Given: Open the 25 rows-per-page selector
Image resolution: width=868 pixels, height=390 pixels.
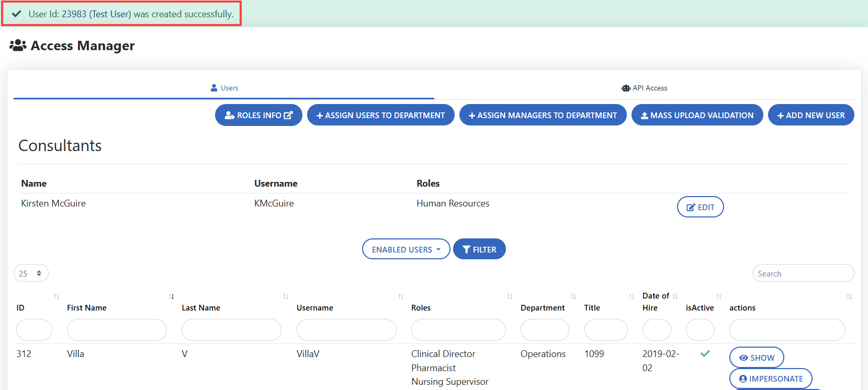Looking at the screenshot, I should pyautogui.click(x=31, y=273).
